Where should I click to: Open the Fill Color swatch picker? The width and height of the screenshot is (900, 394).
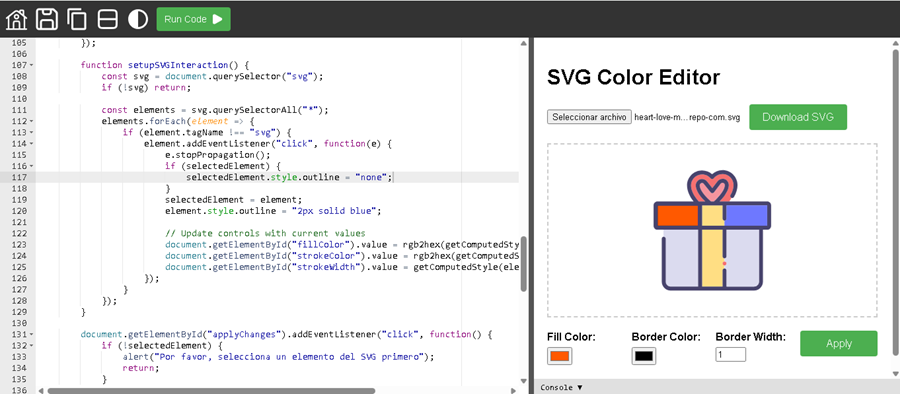point(560,356)
